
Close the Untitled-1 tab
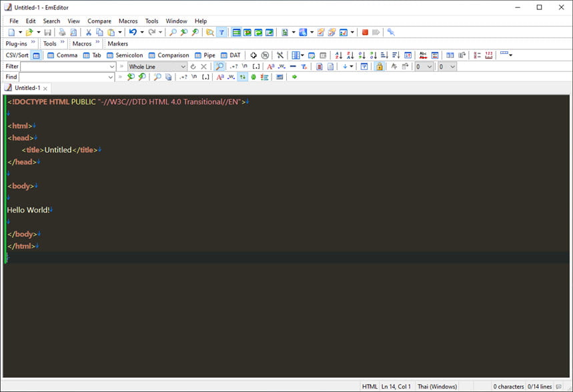click(x=45, y=89)
